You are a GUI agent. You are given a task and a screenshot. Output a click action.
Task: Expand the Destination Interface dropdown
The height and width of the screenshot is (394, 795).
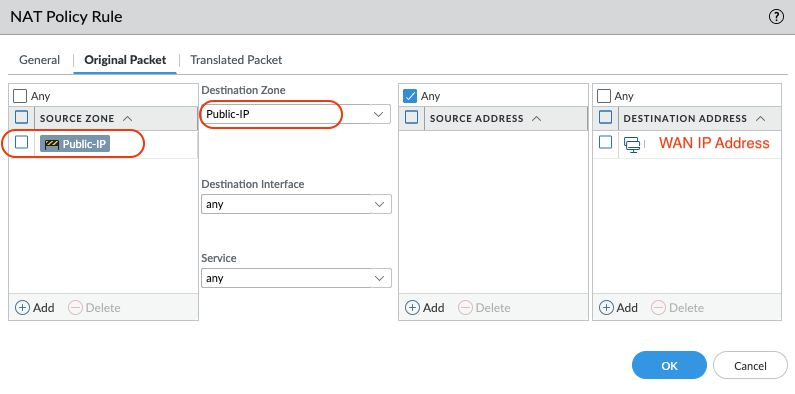pos(296,204)
